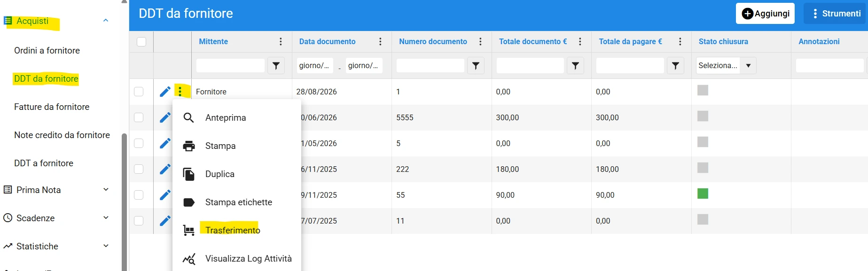Select Trasferimento in the context menu
This screenshot has width=868, height=271.
(233, 230)
